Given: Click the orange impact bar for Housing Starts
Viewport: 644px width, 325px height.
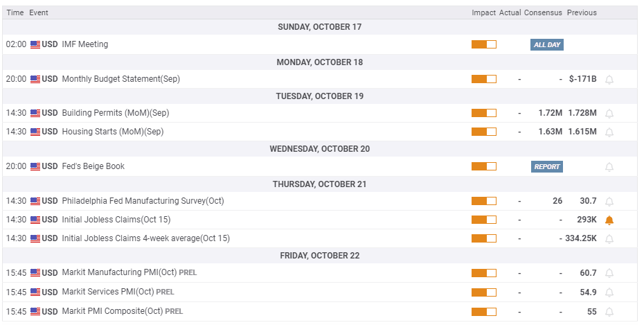Looking at the screenshot, I should pos(484,132).
